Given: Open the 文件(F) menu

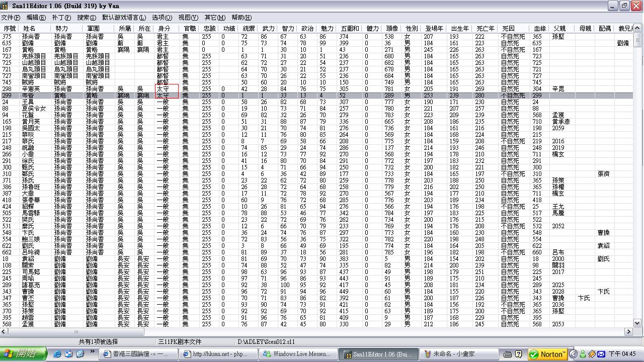Looking at the screenshot, I should 11,18.
